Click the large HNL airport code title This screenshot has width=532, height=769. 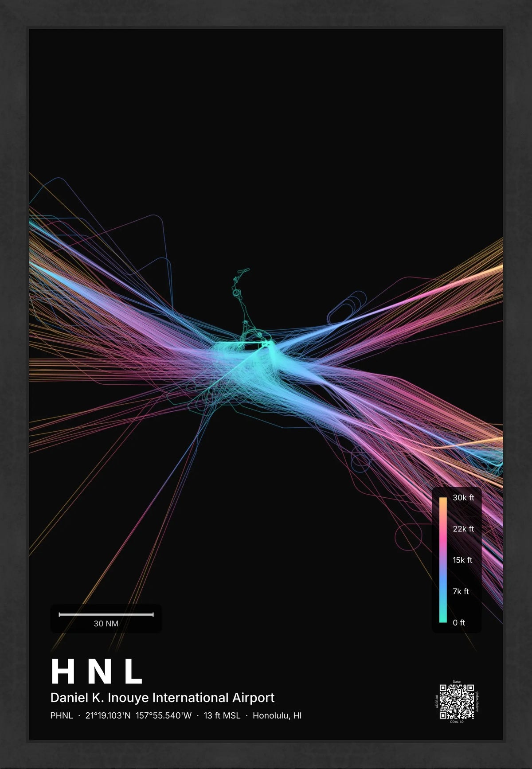tap(97, 671)
